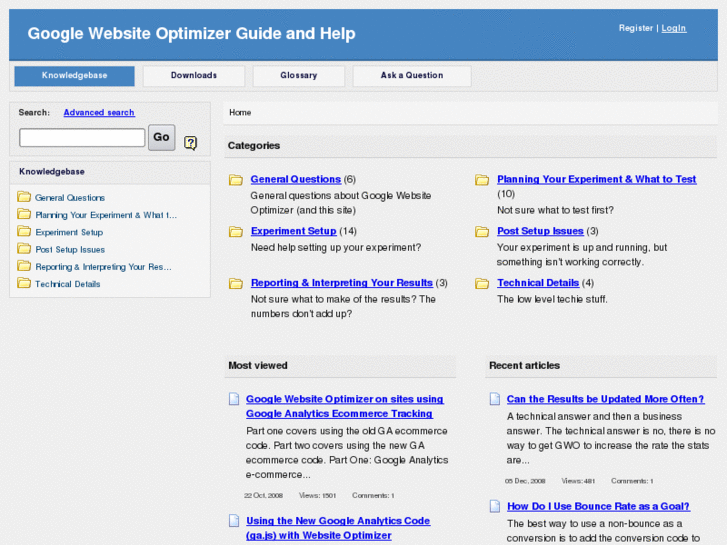This screenshot has height=545, width=727.
Task: Select Technical Details in sidebar tree
Action: tap(68, 284)
